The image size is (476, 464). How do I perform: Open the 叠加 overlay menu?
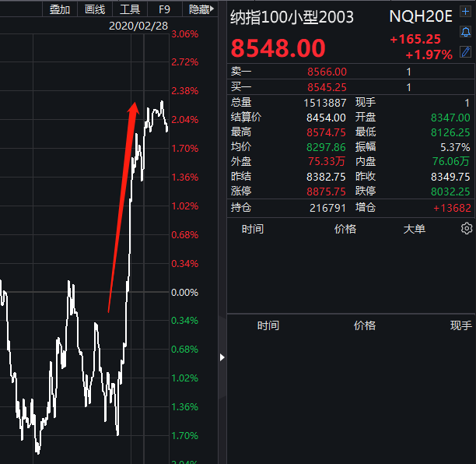[x=60, y=9]
